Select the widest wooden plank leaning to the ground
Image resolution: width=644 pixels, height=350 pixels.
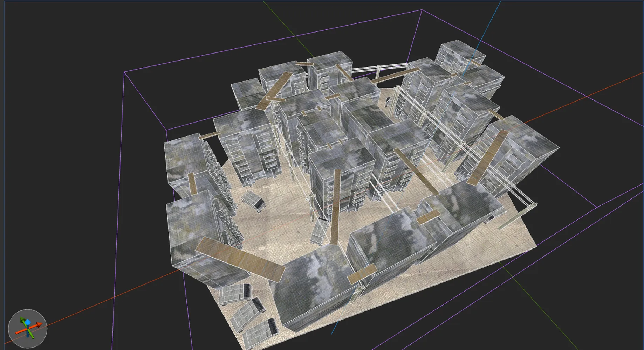[x=240, y=259]
